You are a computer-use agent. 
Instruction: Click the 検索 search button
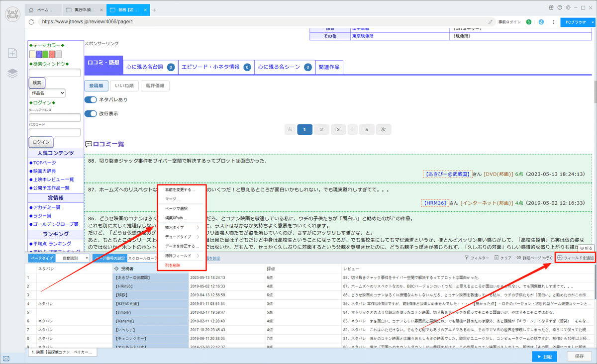pyautogui.click(x=37, y=83)
